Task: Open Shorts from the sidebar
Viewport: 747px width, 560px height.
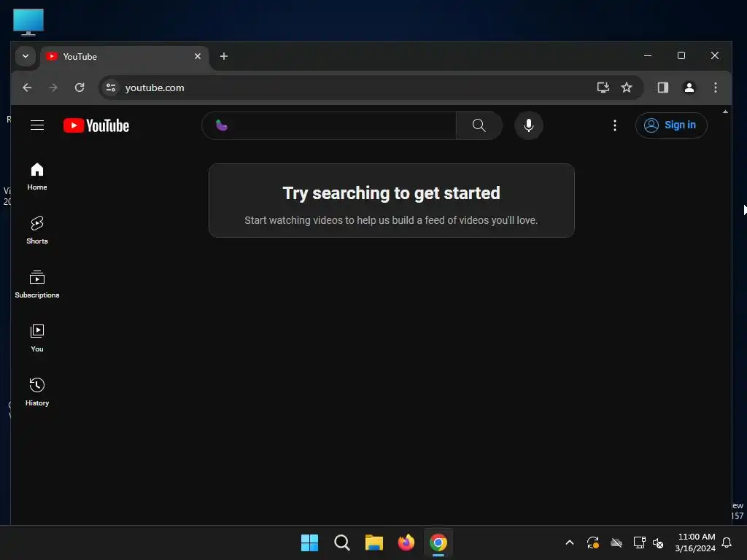Action: [x=37, y=230]
